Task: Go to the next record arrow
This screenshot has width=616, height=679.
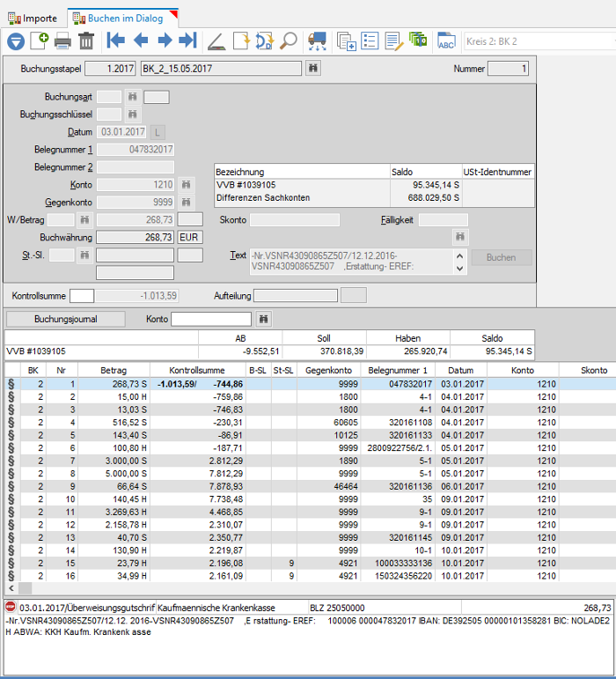Action: coord(165,41)
